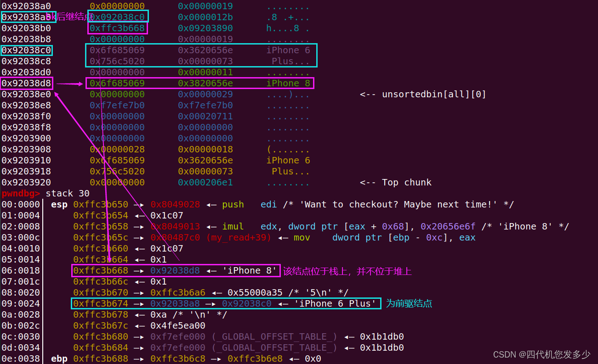Screen dimensions: 598x364
Task: Click stack address 0xffc3b684
Action: coord(101,347)
